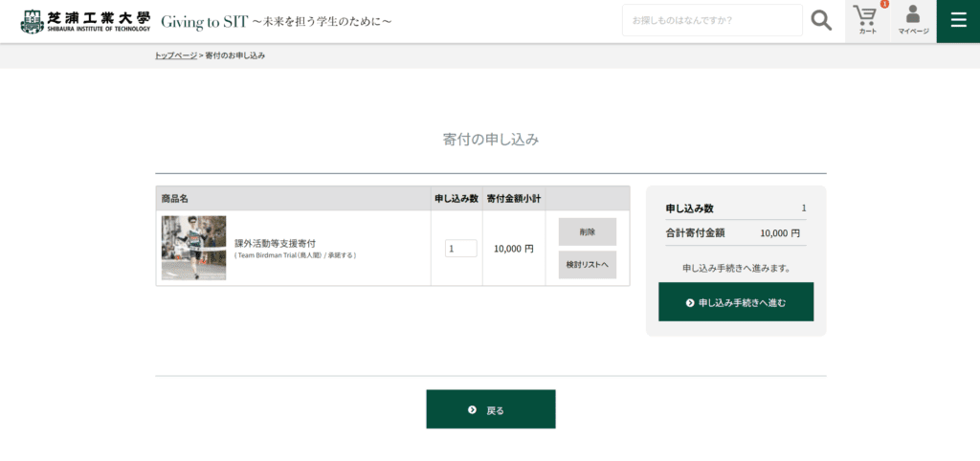Click 寄付のお申し込み breadcrumb text
The image size is (980, 461).
[234, 55]
